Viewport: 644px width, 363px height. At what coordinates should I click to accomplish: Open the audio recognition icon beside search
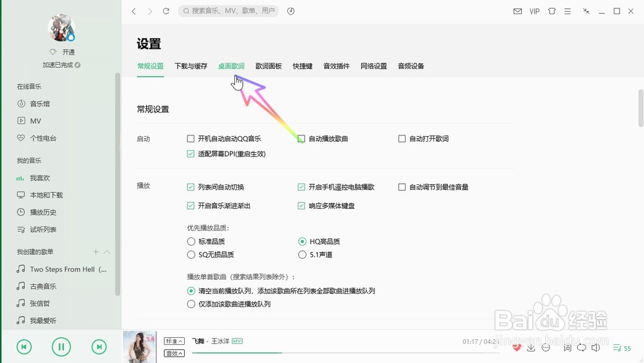[x=291, y=11]
